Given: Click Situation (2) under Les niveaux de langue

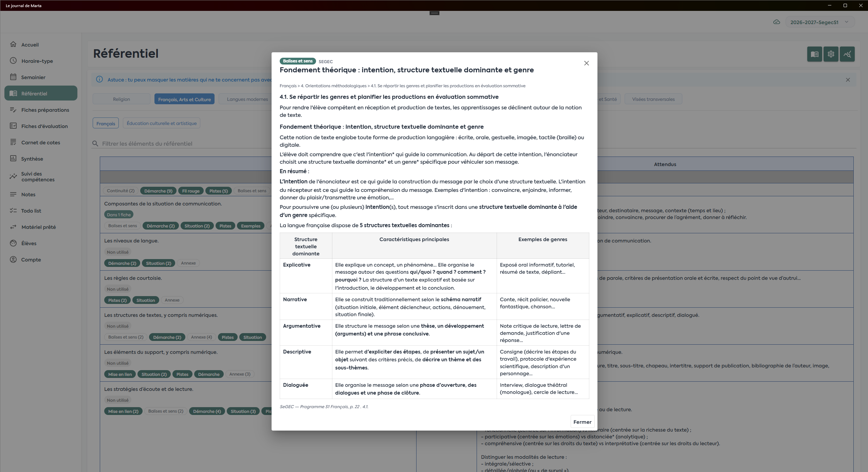Looking at the screenshot, I should (159, 263).
